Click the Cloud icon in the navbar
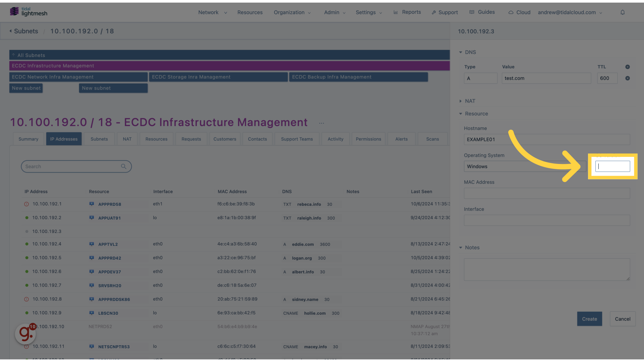Viewport: 644px width, 362px height. 511,12
